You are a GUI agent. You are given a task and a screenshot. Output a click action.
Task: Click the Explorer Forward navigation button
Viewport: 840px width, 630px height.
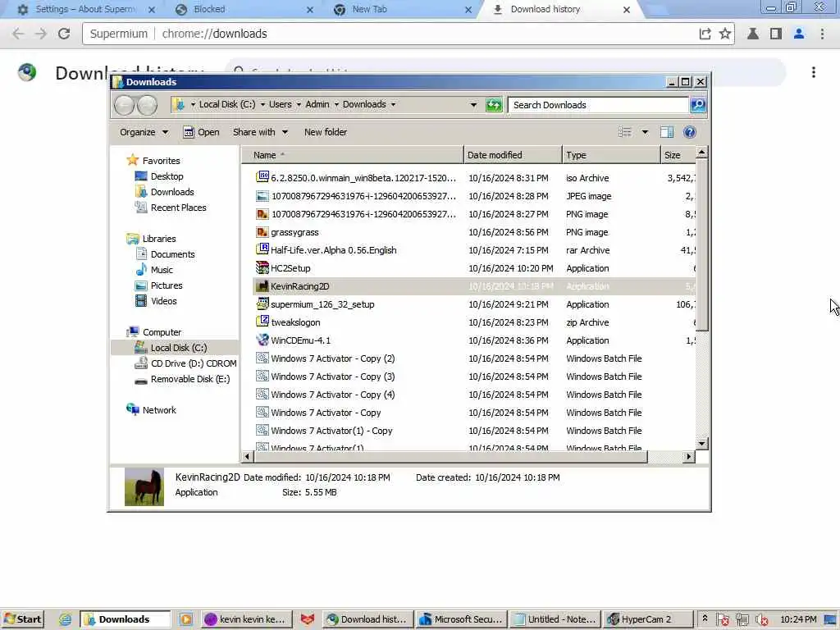click(147, 105)
